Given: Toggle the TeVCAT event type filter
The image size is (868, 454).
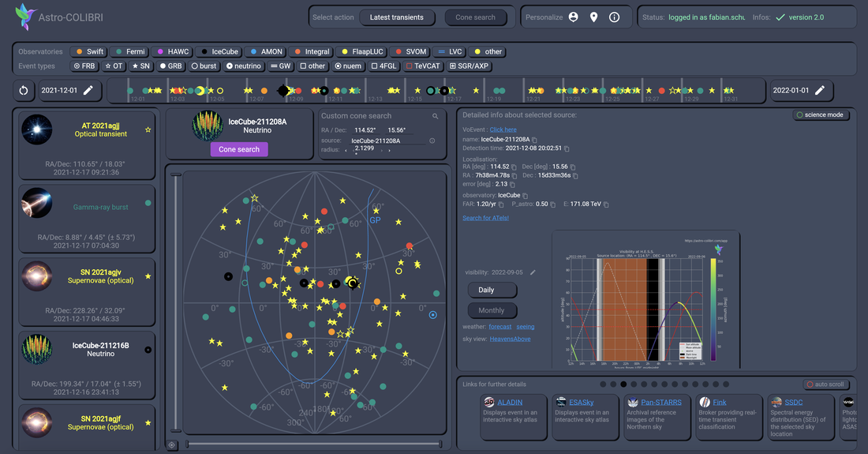Looking at the screenshot, I should coord(423,66).
